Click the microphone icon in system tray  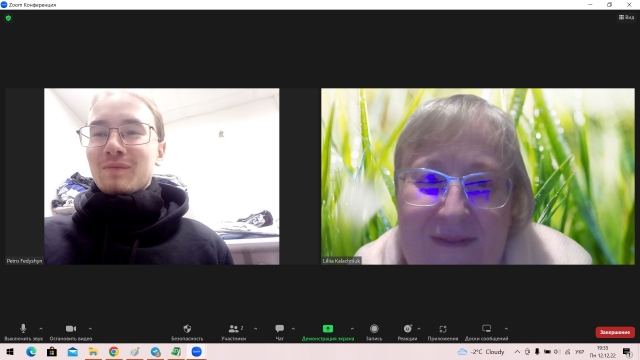point(537,351)
